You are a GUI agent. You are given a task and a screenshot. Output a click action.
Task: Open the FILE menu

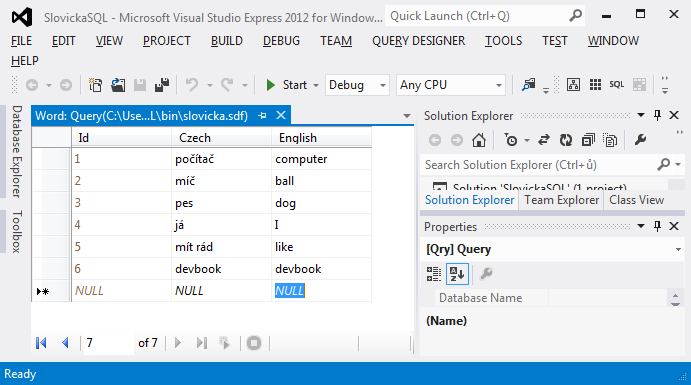pos(21,41)
